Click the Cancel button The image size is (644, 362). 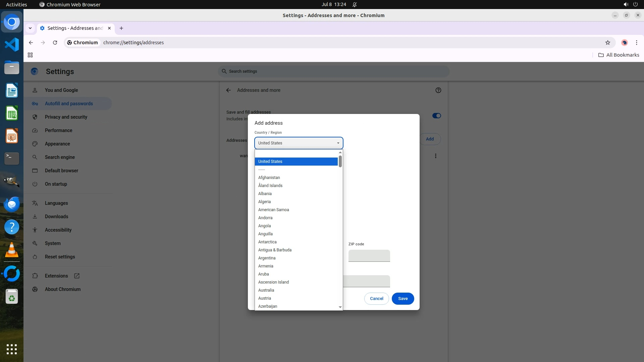click(x=376, y=299)
